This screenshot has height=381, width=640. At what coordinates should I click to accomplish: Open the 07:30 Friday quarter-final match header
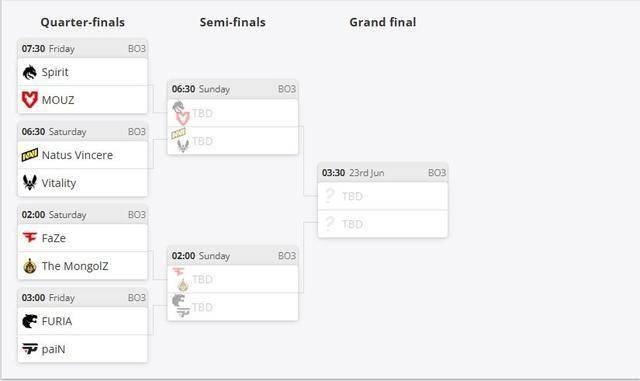click(x=83, y=49)
